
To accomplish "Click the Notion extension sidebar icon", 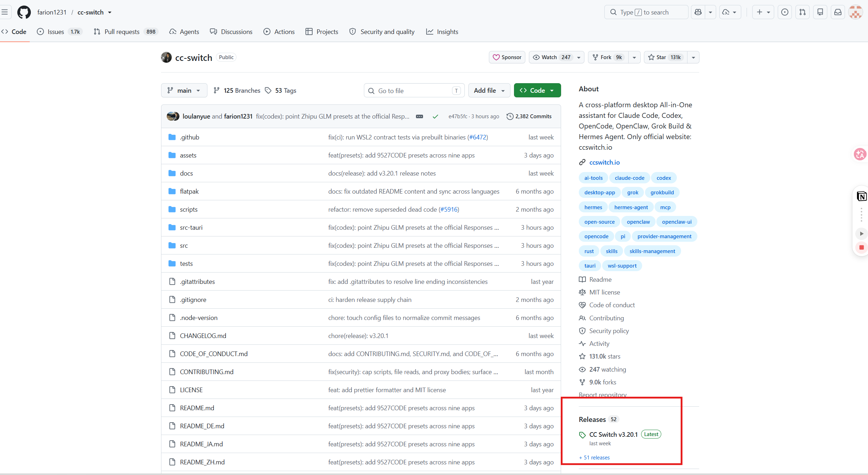I will pos(862,196).
